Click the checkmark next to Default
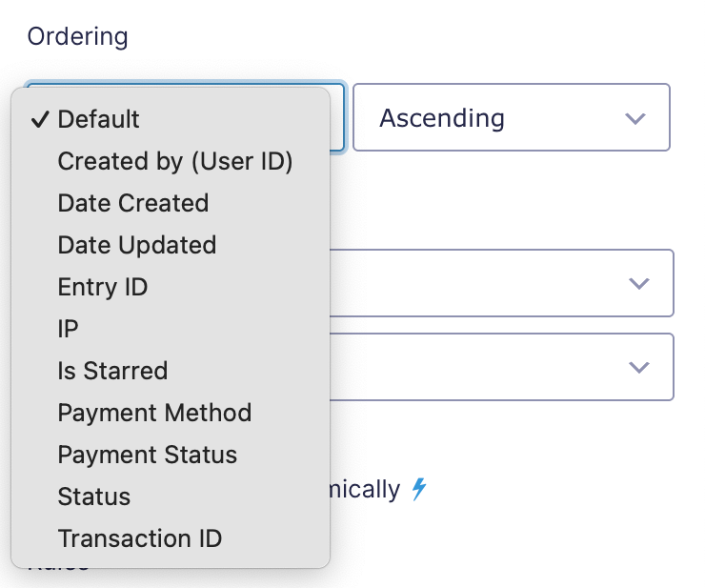Image resolution: width=705 pixels, height=588 pixels. click(x=40, y=119)
